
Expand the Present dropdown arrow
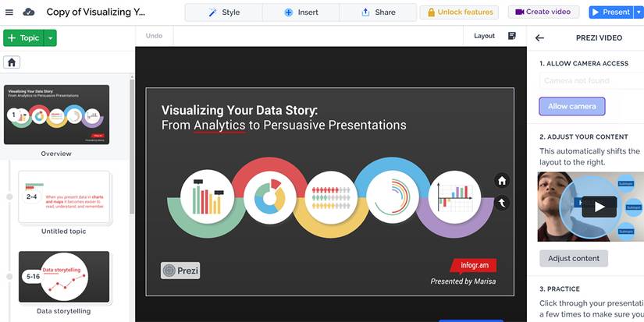638,12
